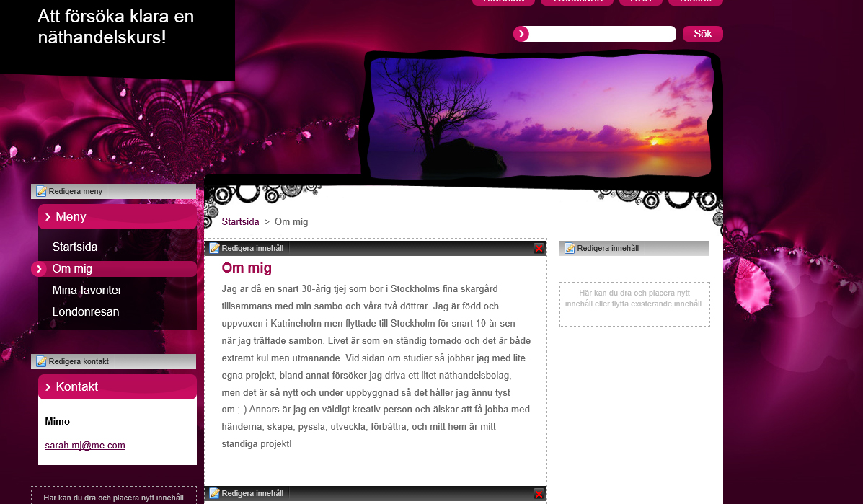Click edit icon in right sidebar column
The image size is (863, 504).
point(570,249)
